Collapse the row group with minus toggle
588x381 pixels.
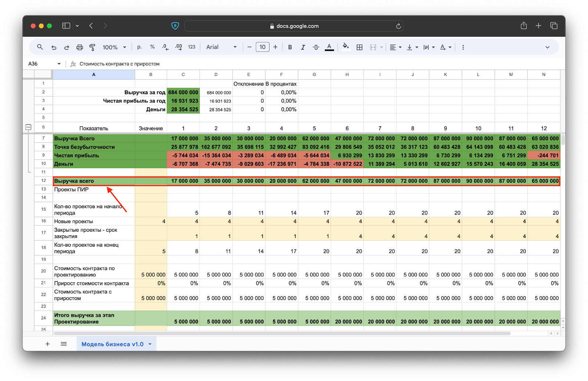[28, 127]
